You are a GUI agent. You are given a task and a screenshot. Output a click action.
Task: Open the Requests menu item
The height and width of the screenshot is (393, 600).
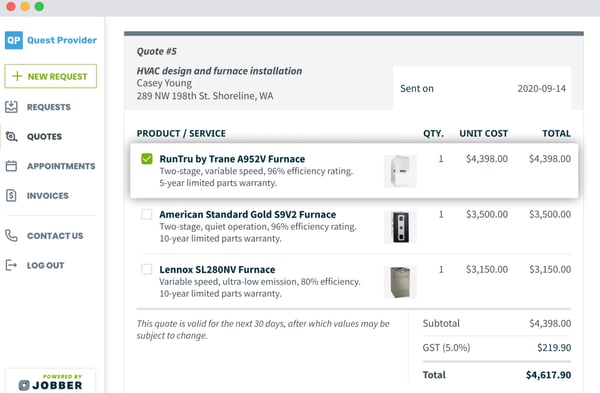tap(49, 107)
